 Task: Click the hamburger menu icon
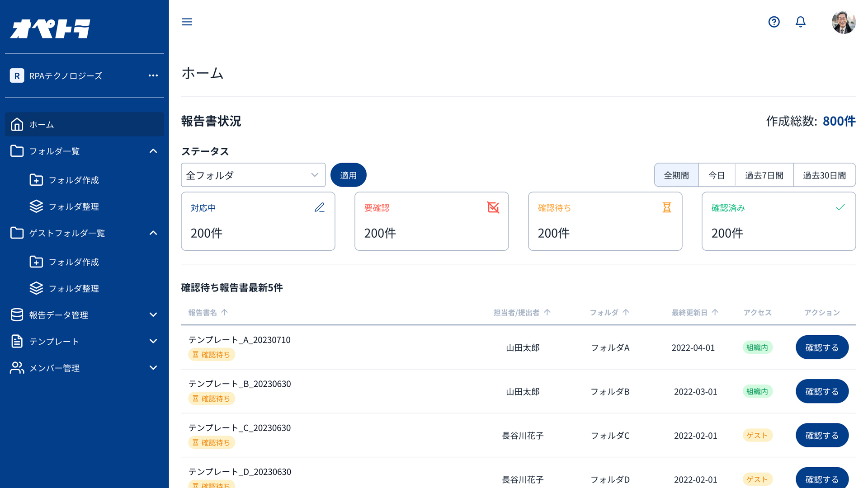coord(187,22)
